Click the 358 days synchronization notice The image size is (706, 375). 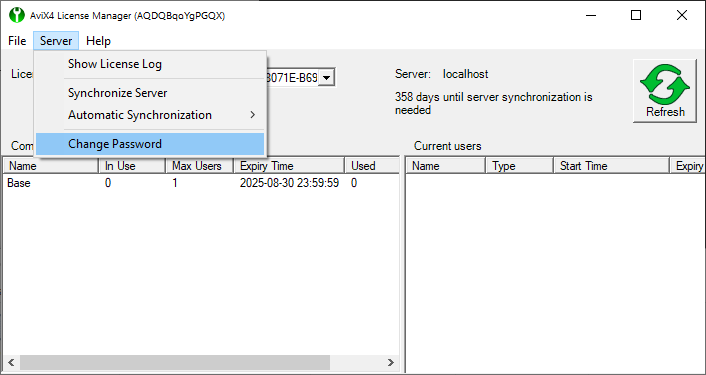pyautogui.click(x=493, y=104)
